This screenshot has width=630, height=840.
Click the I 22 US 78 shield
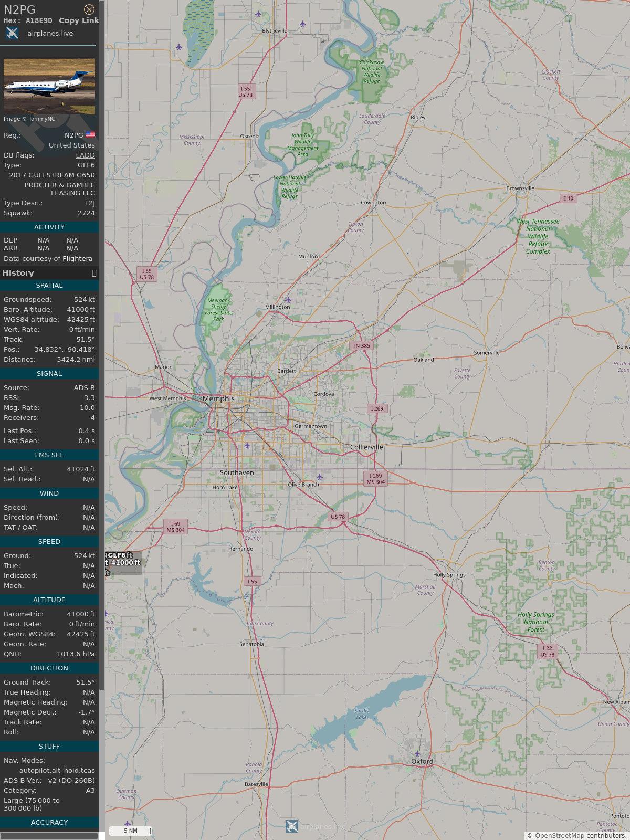coord(548,652)
